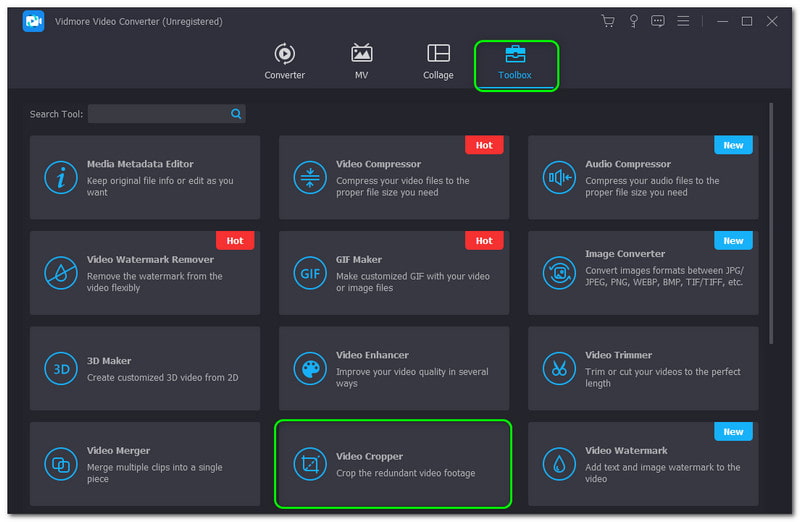Click Hot badge on Video Watermark Remover
This screenshot has height=522, width=800.
[235, 240]
